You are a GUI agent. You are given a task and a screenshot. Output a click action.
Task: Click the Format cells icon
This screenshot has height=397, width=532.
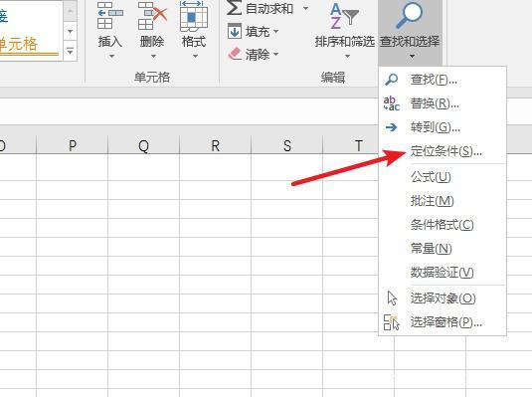[x=194, y=16]
